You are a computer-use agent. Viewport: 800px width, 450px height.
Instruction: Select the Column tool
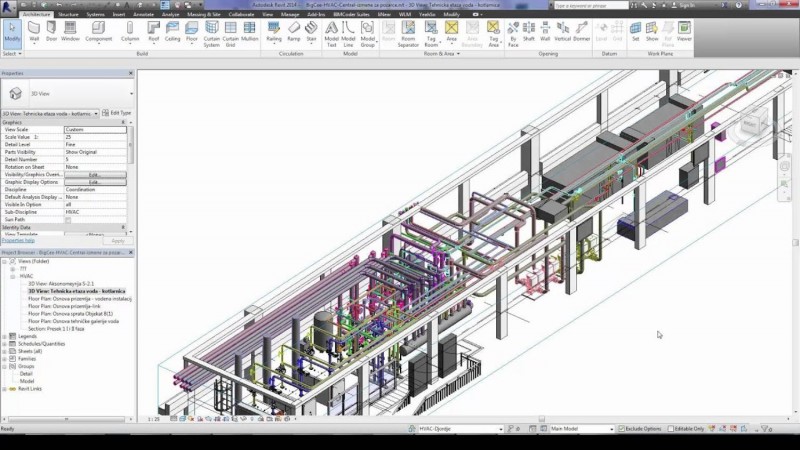pos(130,32)
